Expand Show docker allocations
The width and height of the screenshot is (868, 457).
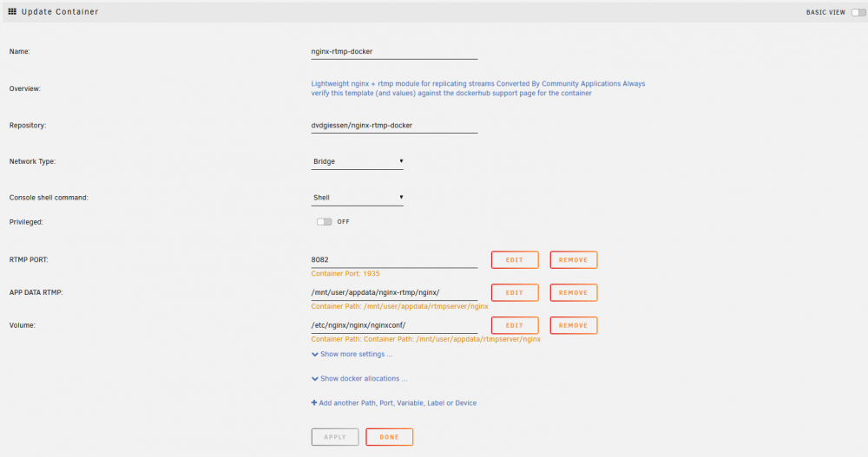[359, 378]
